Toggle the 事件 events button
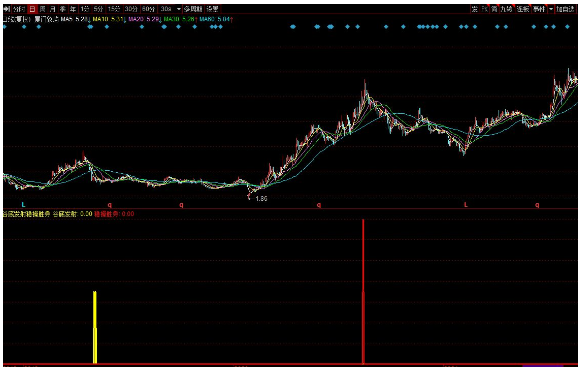This screenshot has width=578, height=368. pyautogui.click(x=539, y=9)
